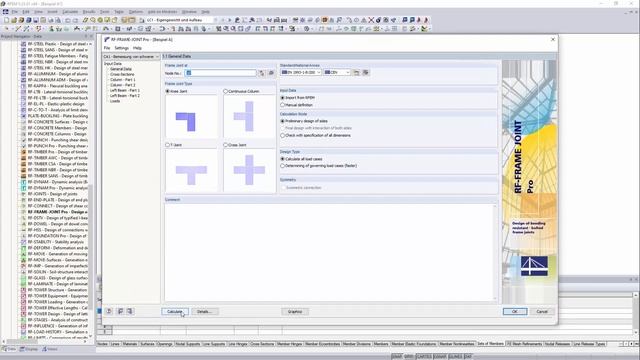Click the PLATE-BUCKLING module icon

[24, 116]
